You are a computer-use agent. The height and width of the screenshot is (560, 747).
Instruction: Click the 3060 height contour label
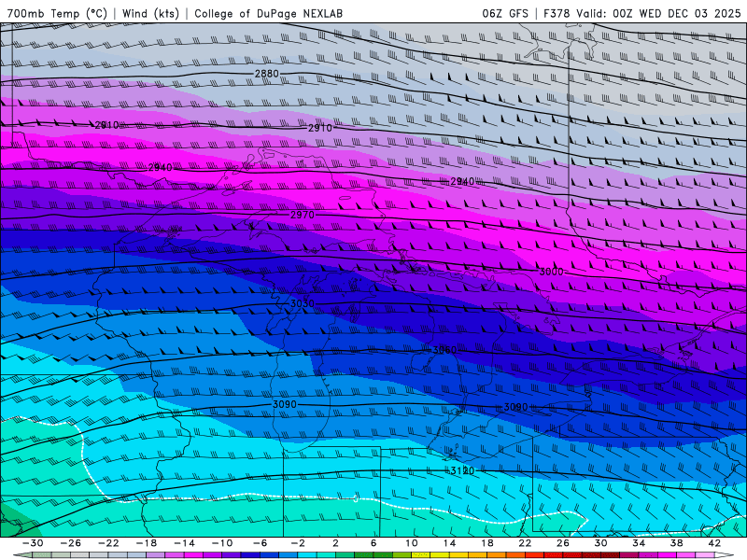[444, 350]
